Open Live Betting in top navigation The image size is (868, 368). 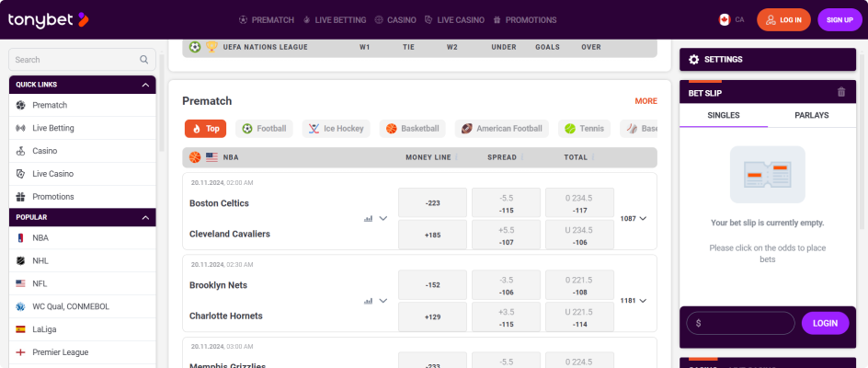tap(335, 20)
